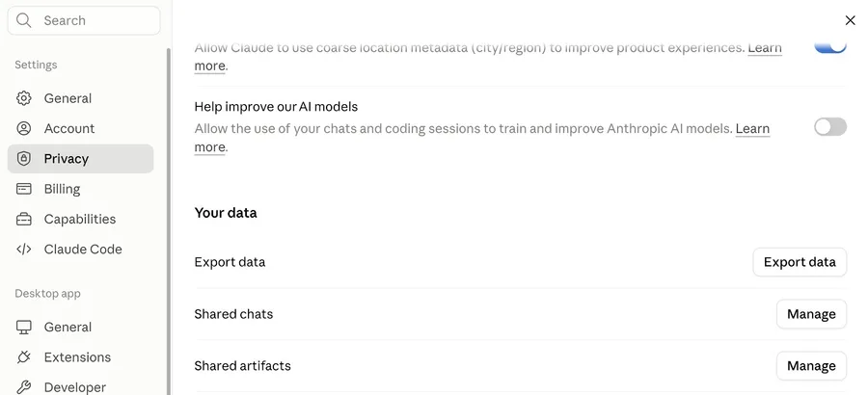868x395 pixels.
Task: Click the shield lock icon for Privacy
Action: [23, 159]
